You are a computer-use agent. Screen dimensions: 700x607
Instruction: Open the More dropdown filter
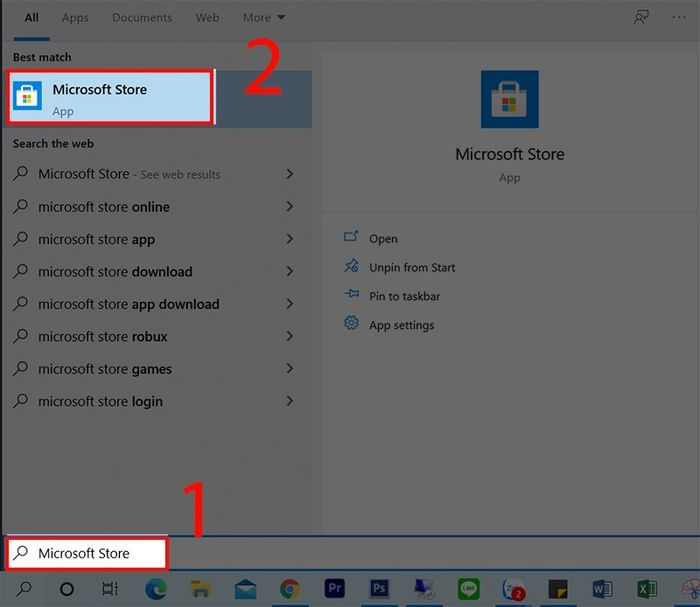click(264, 18)
